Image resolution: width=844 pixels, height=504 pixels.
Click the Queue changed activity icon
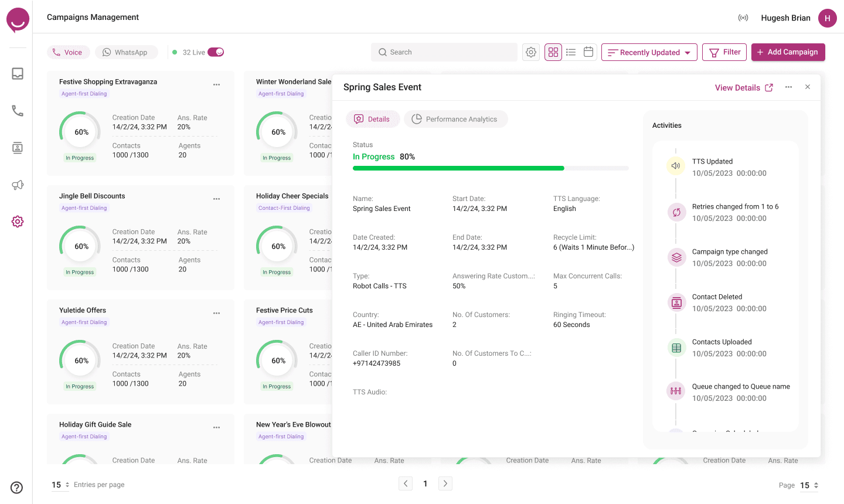pyautogui.click(x=676, y=391)
